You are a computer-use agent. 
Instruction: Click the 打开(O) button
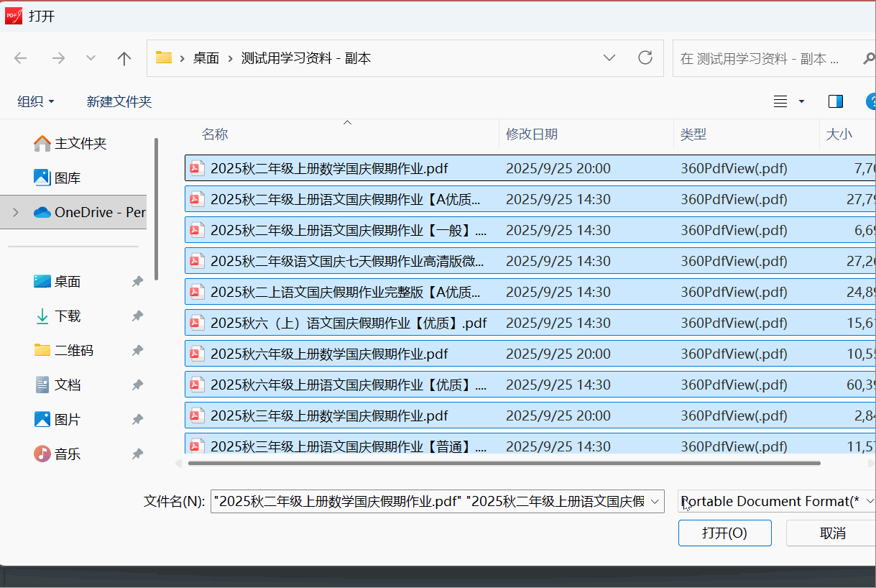coord(724,533)
